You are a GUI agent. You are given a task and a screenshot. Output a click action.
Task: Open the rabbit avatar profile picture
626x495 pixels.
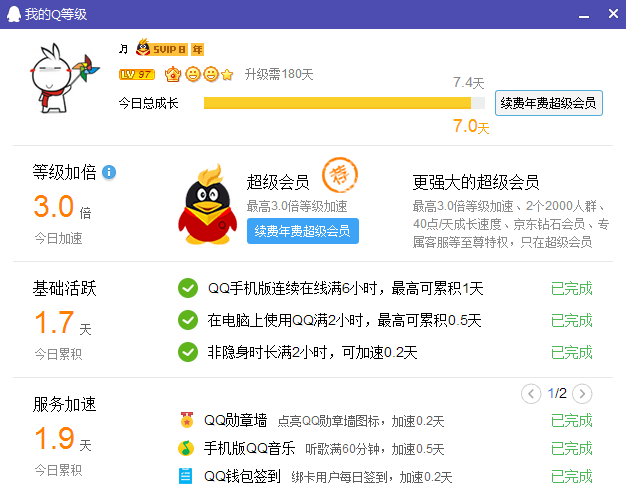65,77
